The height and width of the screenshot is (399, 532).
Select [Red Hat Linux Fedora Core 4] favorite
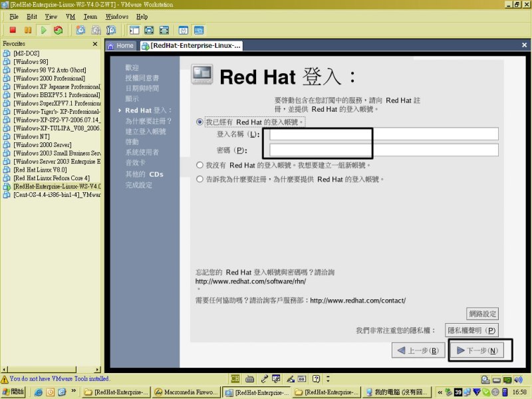(x=52, y=178)
